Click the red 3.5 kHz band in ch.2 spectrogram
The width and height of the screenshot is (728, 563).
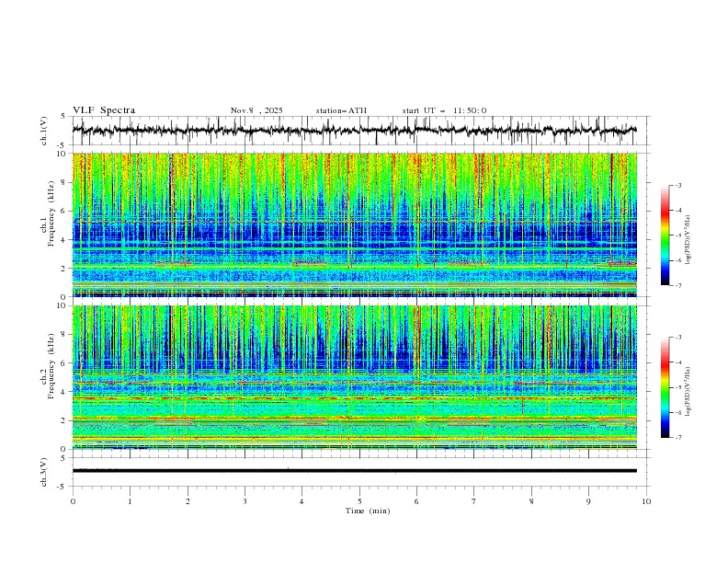354,398
